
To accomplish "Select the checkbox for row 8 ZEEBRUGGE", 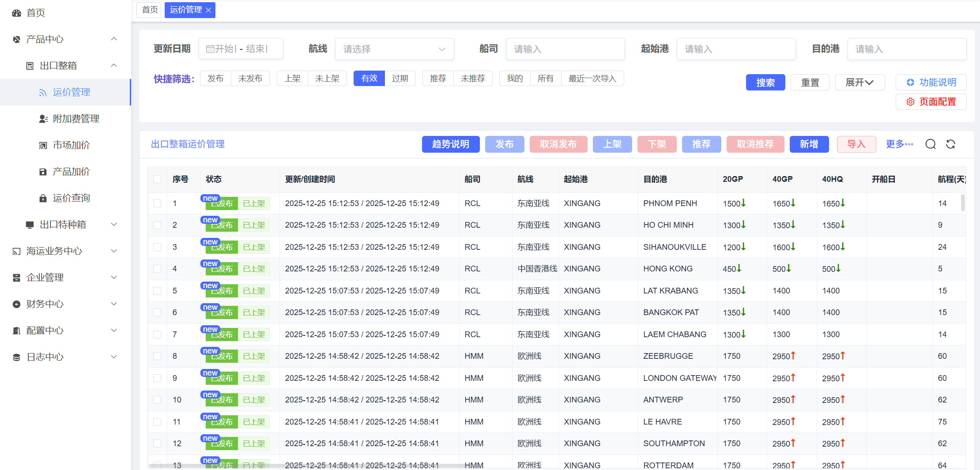I will click(157, 356).
